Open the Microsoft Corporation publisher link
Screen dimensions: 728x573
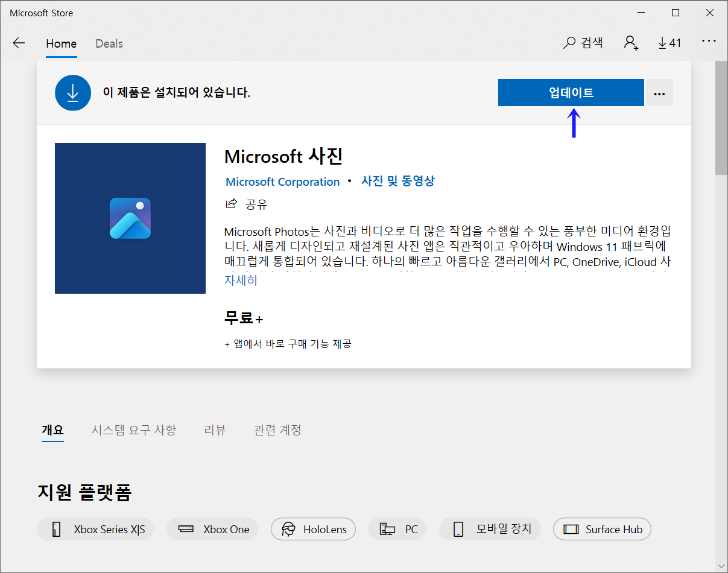pyautogui.click(x=283, y=182)
